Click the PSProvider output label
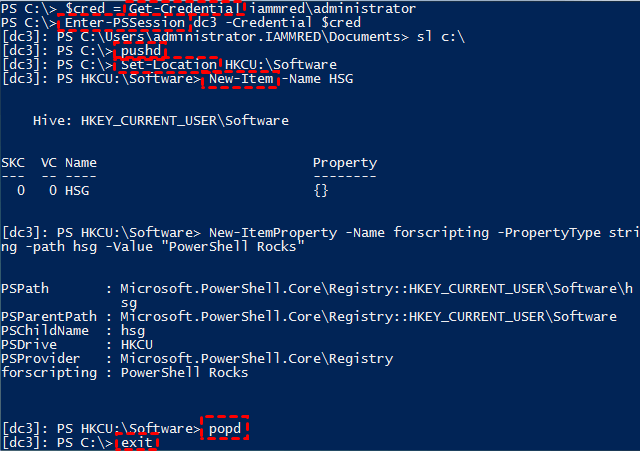 (39, 359)
